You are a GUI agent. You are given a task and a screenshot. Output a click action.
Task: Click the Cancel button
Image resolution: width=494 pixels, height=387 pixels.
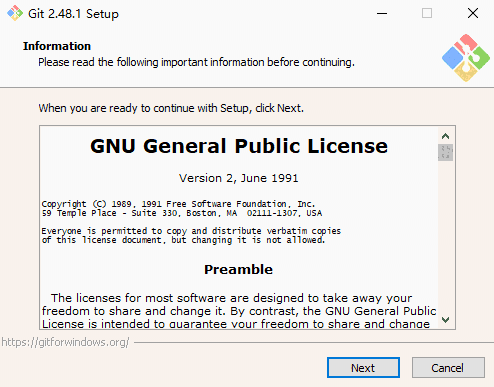(x=448, y=368)
